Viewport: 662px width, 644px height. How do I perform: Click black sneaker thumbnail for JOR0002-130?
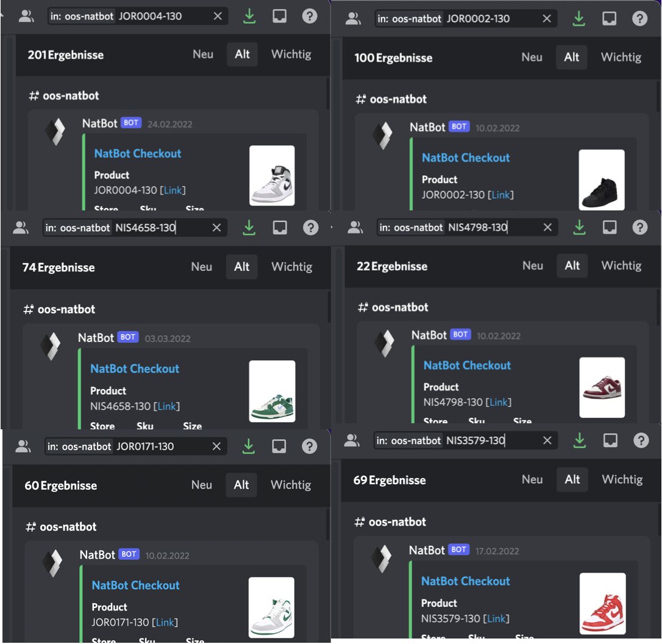602,180
